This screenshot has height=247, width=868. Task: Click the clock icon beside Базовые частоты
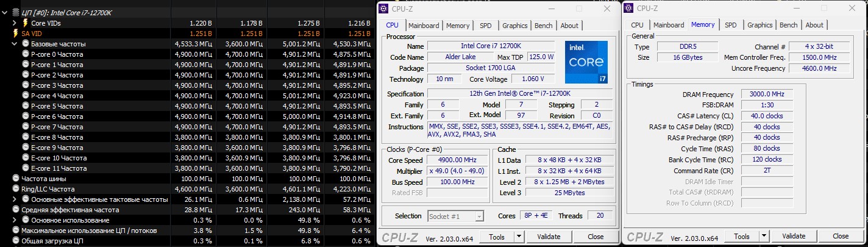pyautogui.click(x=25, y=44)
